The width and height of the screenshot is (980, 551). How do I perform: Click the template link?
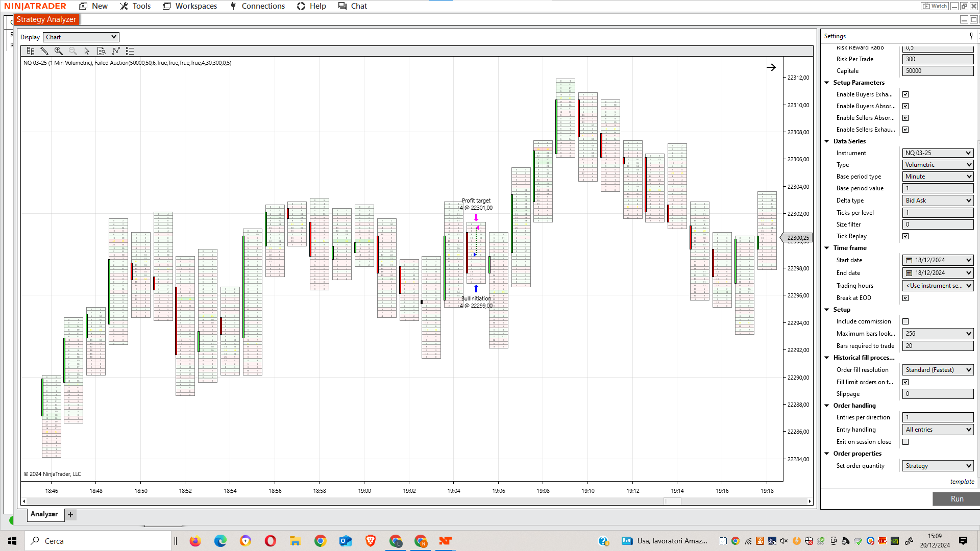pos(962,482)
